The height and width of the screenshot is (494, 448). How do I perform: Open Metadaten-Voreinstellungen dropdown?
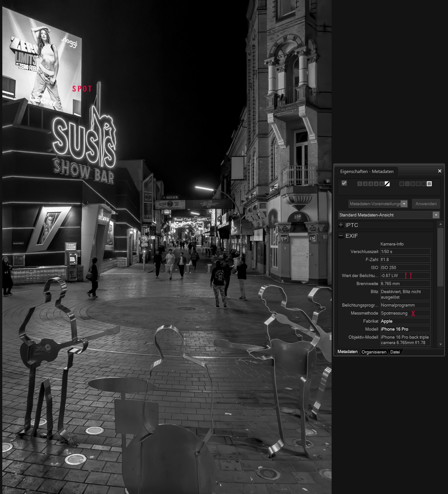tap(404, 204)
